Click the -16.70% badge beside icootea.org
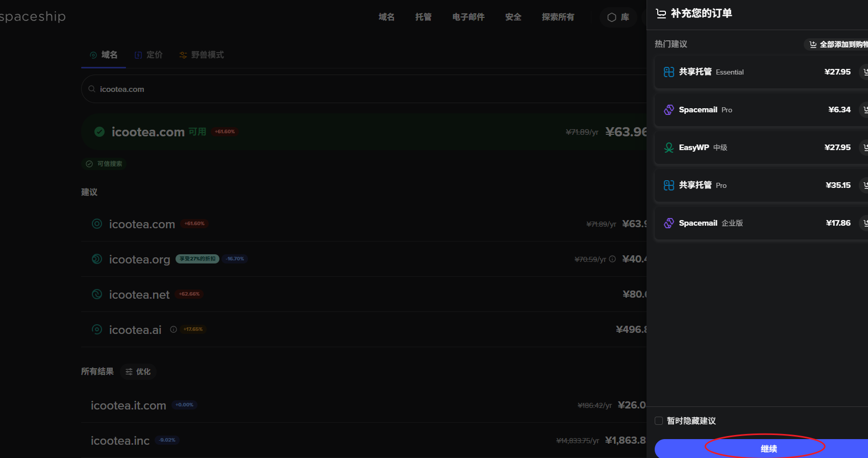Image resolution: width=868 pixels, height=458 pixels. [235, 259]
